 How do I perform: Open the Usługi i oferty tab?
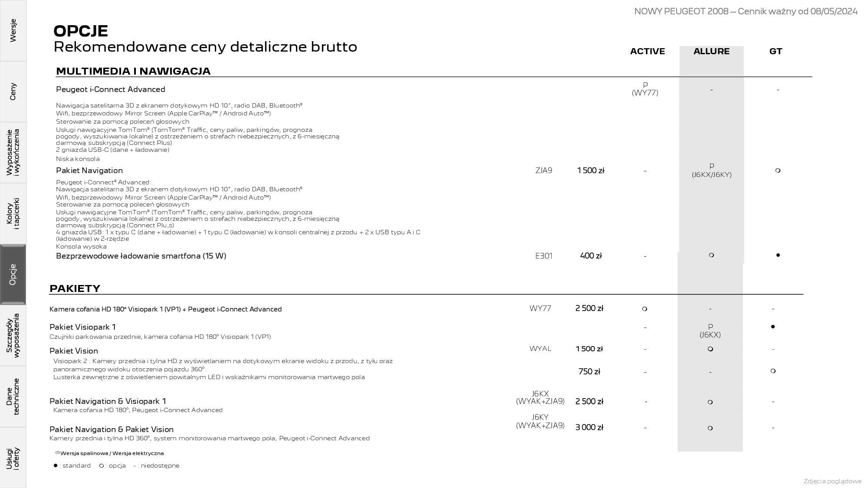(x=13, y=458)
